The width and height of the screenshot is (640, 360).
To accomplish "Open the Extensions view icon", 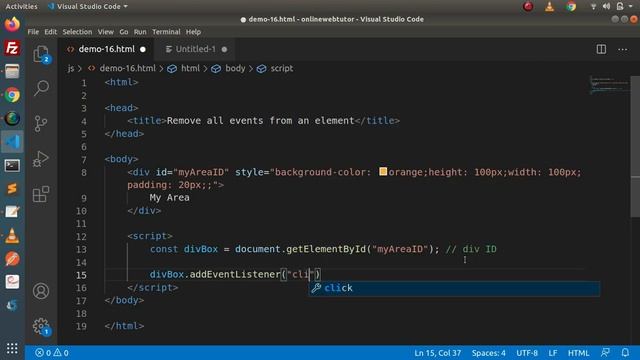I will [x=41, y=194].
